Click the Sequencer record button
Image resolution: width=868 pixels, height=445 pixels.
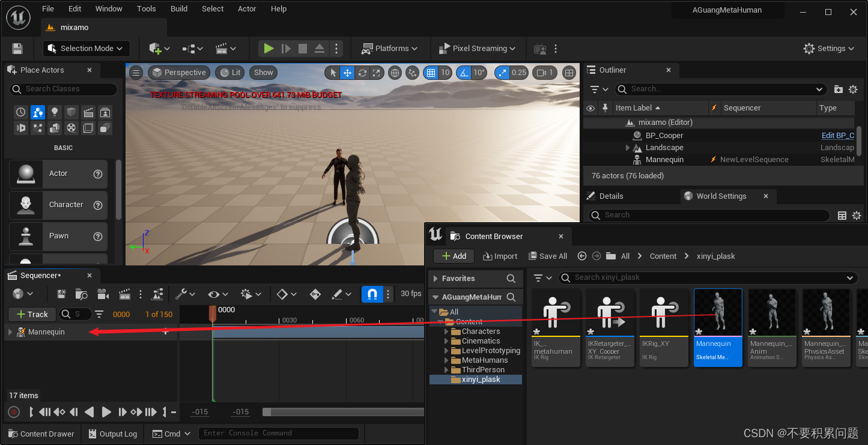14,412
